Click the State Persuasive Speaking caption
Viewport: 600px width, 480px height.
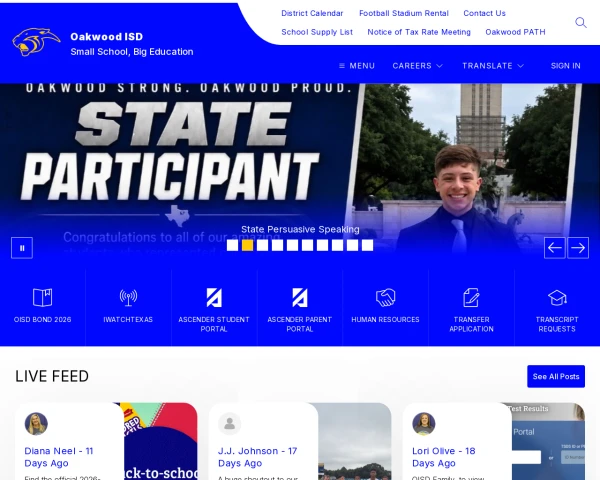click(300, 229)
